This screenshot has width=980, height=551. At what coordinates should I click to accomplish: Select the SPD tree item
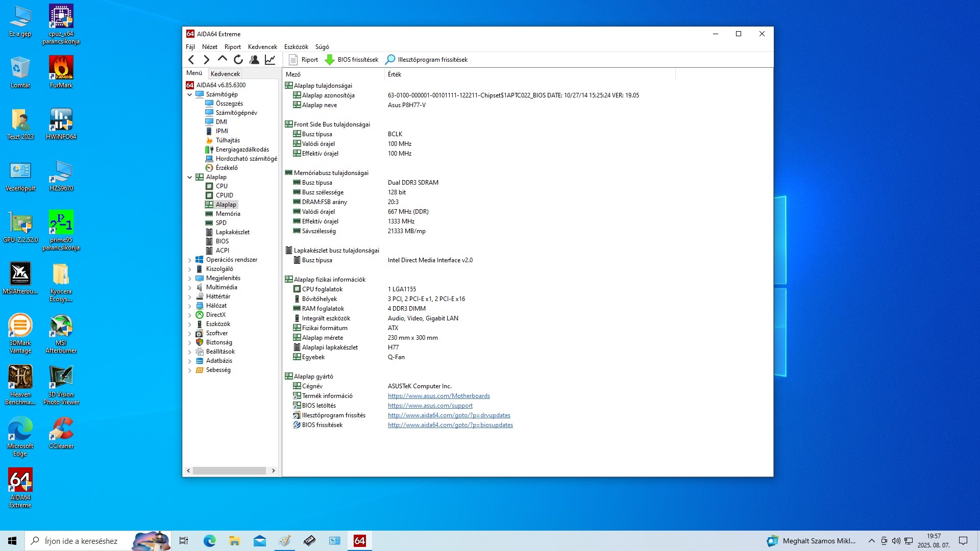221,223
